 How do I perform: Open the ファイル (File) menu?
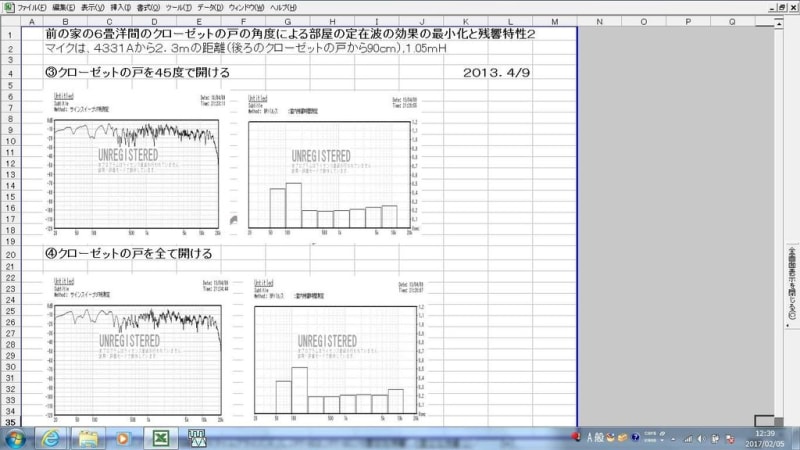pos(32,8)
